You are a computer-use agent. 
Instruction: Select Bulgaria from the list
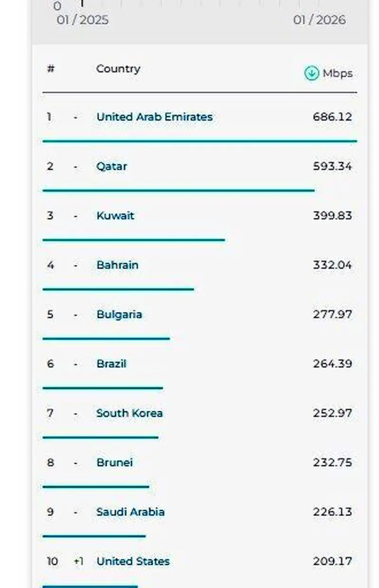119,314
